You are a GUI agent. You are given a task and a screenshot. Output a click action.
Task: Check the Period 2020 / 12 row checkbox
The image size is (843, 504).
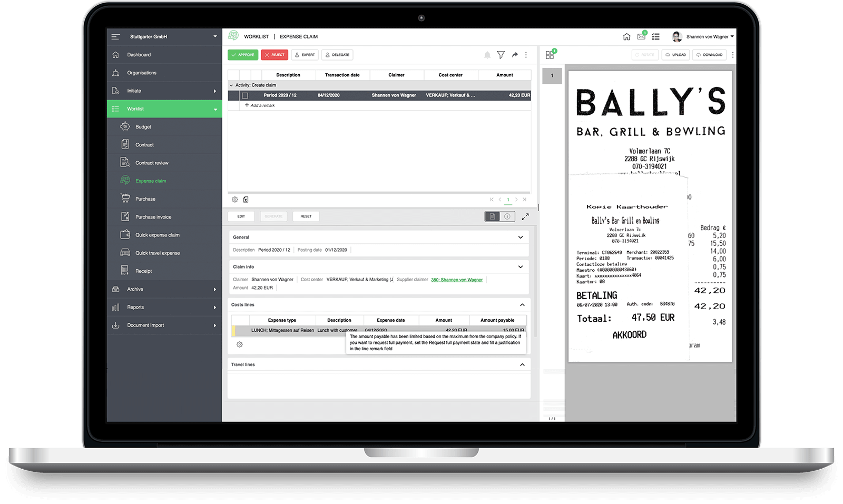[x=245, y=95]
